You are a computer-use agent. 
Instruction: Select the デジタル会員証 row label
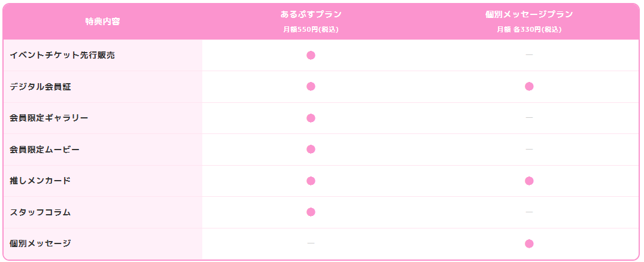[x=41, y=86]
